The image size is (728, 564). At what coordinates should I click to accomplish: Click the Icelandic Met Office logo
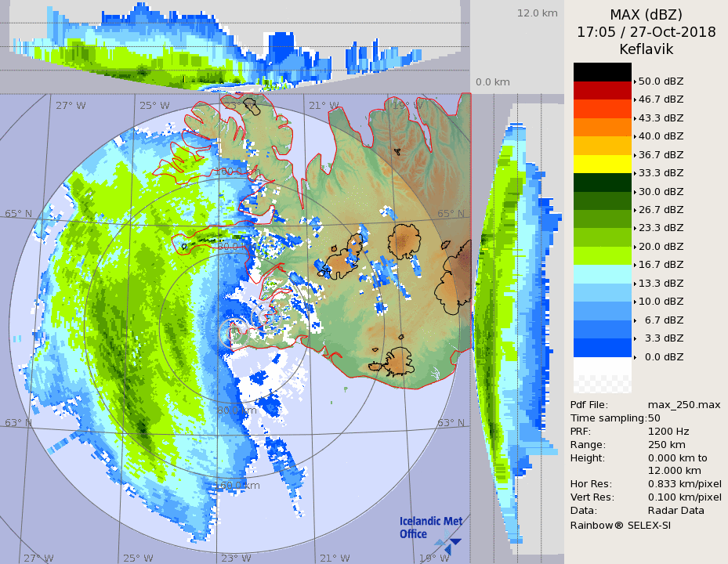pos(430,530)
